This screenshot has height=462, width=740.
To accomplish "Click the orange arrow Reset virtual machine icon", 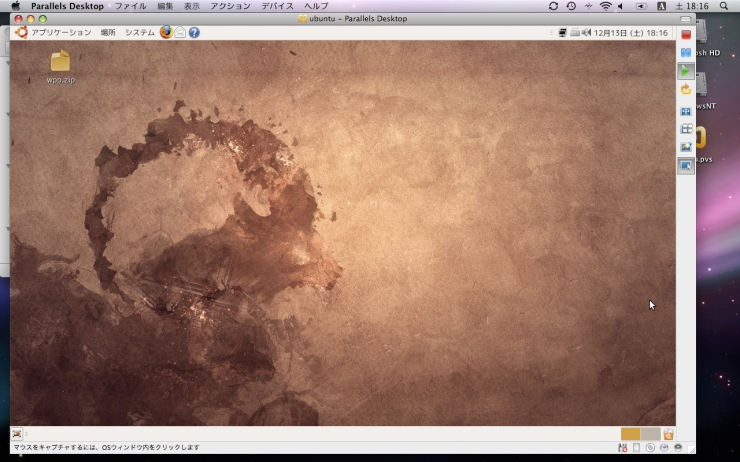I will (686, 89).
